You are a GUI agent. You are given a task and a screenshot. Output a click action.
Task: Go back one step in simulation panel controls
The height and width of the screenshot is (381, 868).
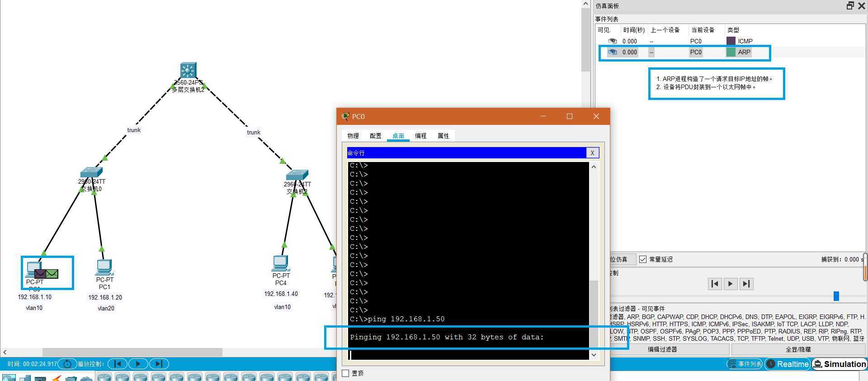pyautogui.click(x=715, y=284)
